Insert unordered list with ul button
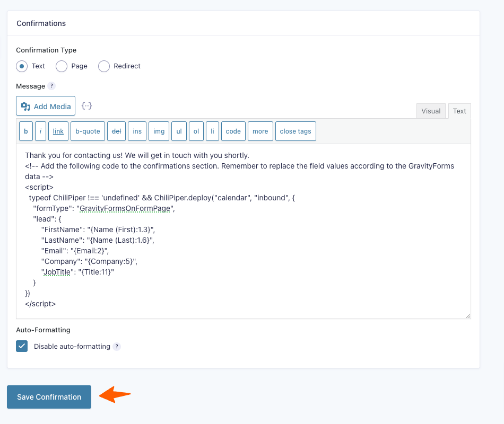This screenshot has width=504, height=424. pos(179,131)
